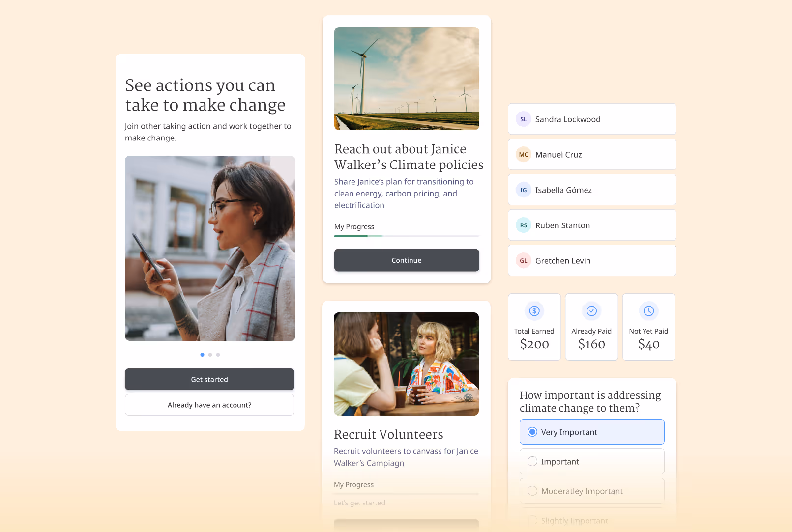Choose the Important radio option
Screen dimensions: 792x532
pos(592,461)
